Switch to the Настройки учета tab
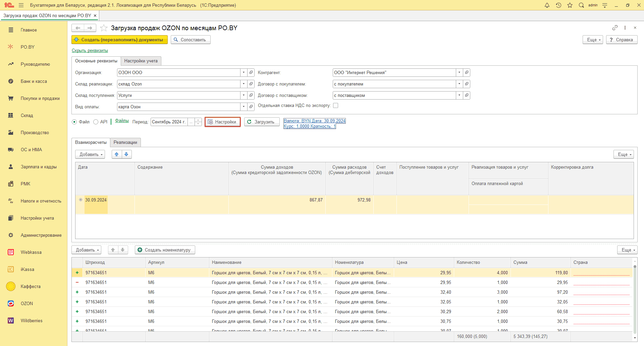Viewport: 644px width, 346px height. click(141, 61)
